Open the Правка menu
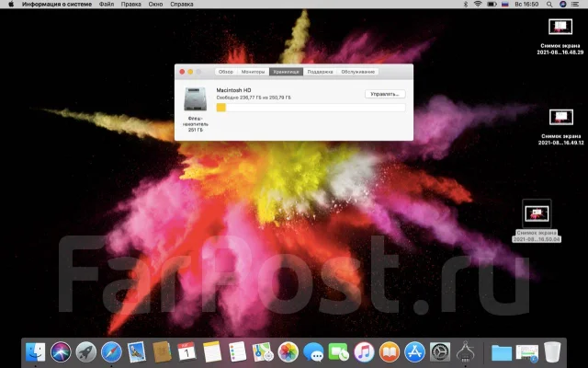 [130, 5]
